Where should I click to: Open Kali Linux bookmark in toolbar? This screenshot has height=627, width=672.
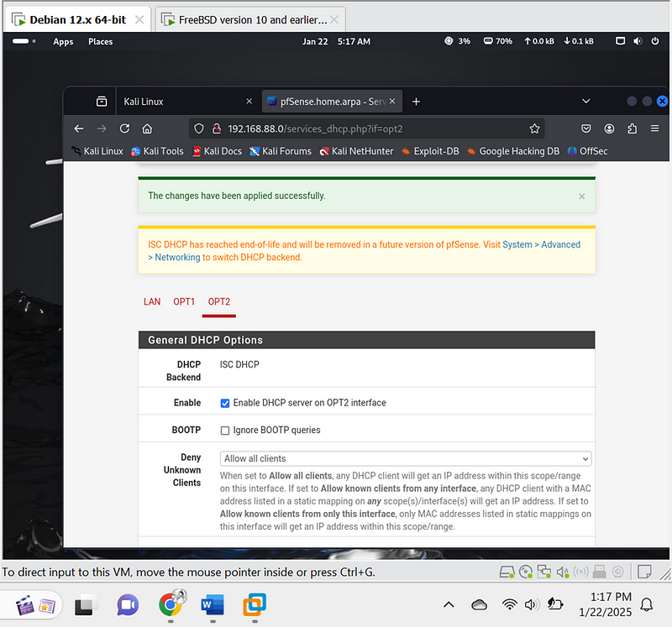97,151
